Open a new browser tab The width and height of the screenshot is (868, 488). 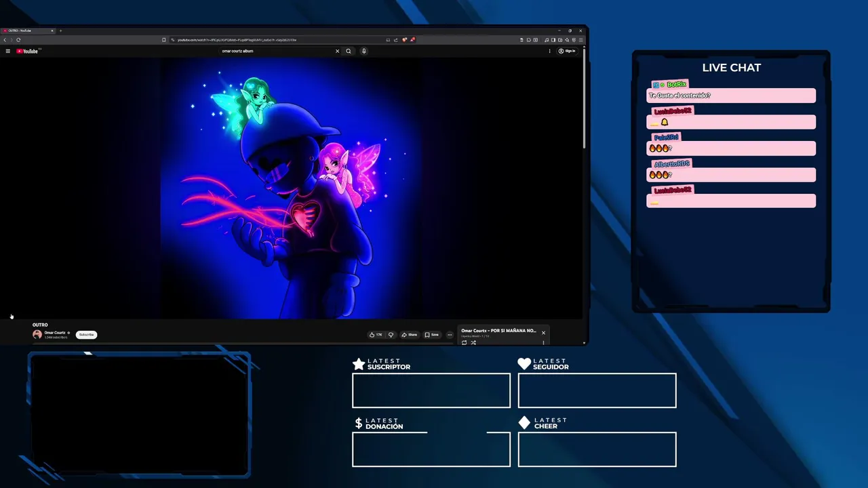(60, 30)
